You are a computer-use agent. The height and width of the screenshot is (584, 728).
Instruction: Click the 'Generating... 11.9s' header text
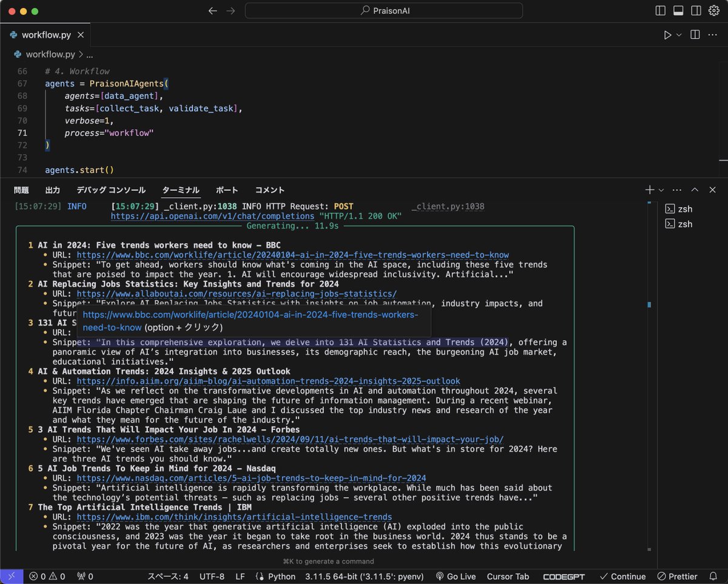[292, 226]
